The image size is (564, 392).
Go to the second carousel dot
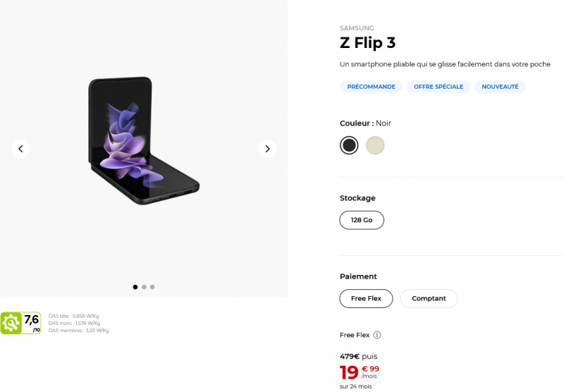(x=144, y=287)
